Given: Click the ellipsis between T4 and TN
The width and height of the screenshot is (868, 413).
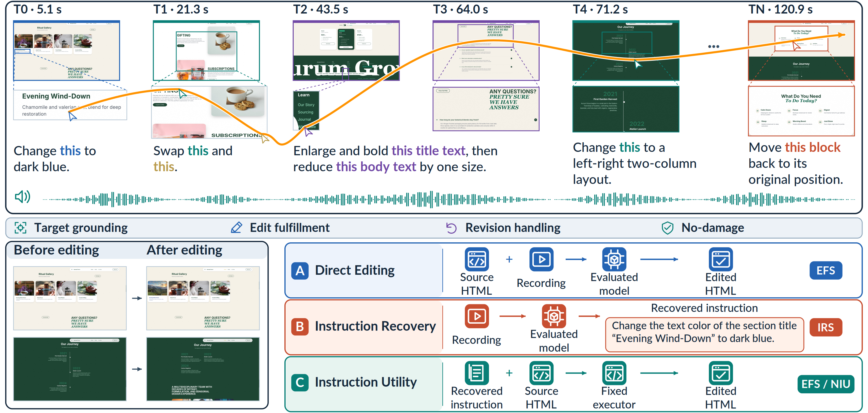Looking at the screenshot, I should point(713,47).
